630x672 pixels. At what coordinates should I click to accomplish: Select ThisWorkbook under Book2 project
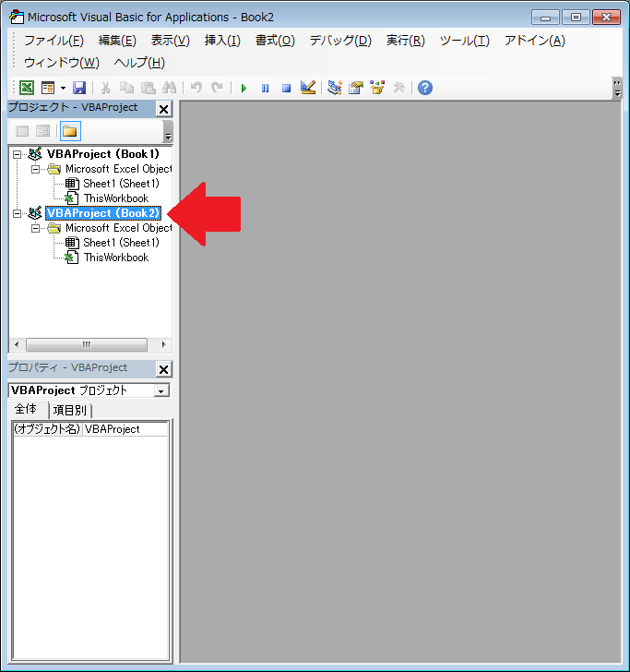pyautogui.click(x=116, y=258)
